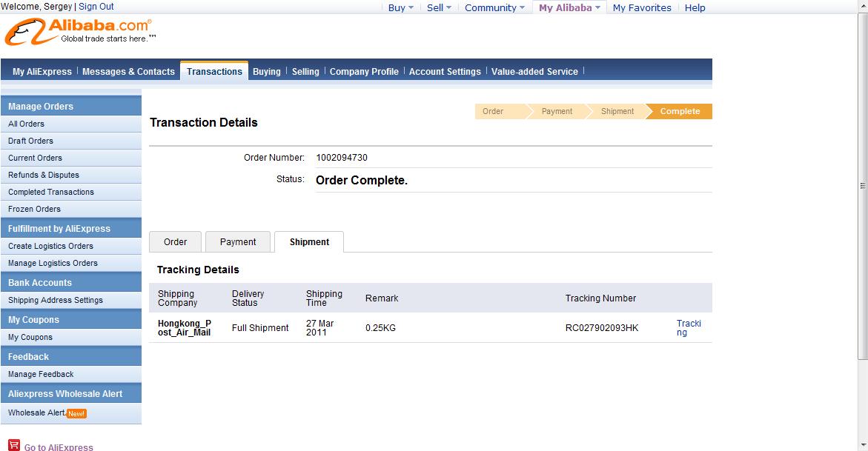This screenshot has height=451, width=868.
Task: Switch to the Payment details tab
Action: [x=238, y=242]
